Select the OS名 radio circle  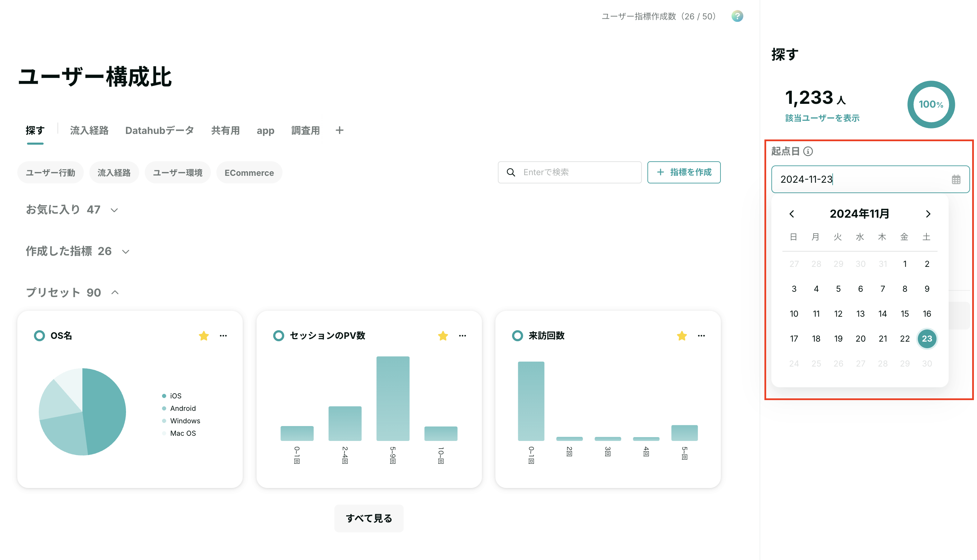[39, 336]
